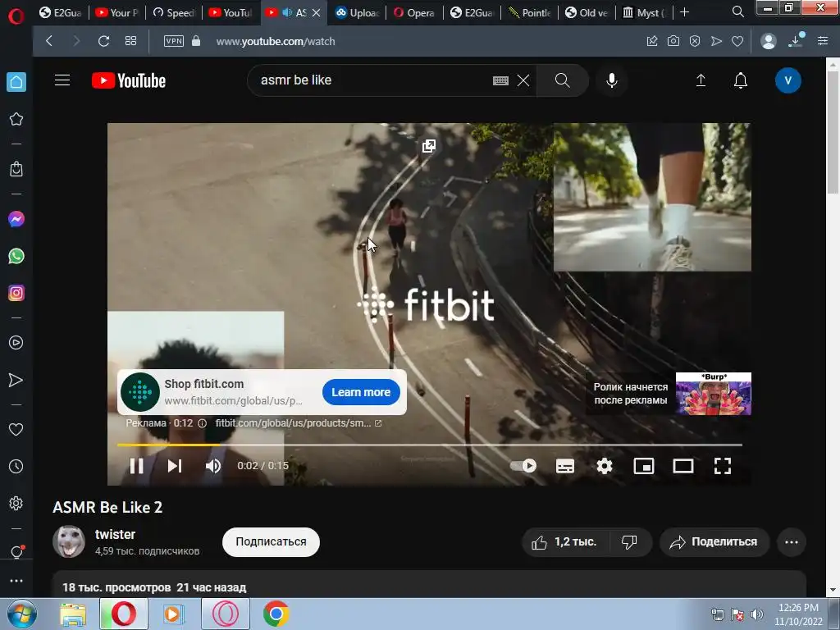Seek on the video progress bar

pyautogui.click(x=430, y=445)
